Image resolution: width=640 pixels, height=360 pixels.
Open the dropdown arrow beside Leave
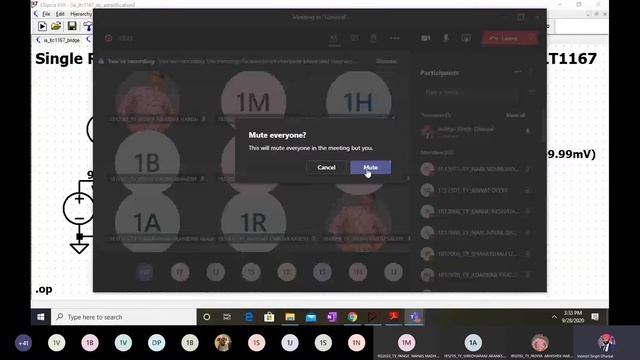(x=532, y=38)
